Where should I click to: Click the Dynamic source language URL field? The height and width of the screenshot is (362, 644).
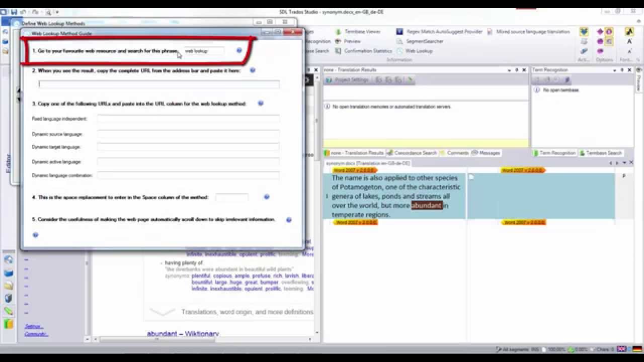[x=188, y=134]
